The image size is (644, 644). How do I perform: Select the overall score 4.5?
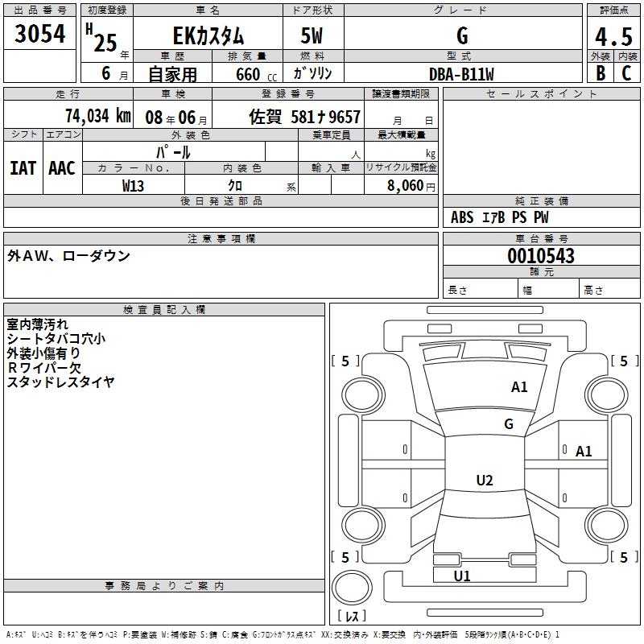tap(613, 36)
